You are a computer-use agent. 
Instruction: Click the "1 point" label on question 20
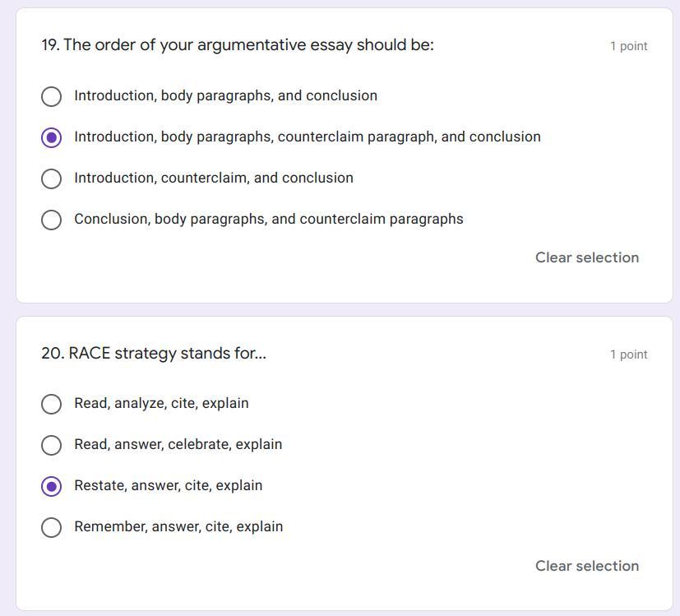(628, 354)
